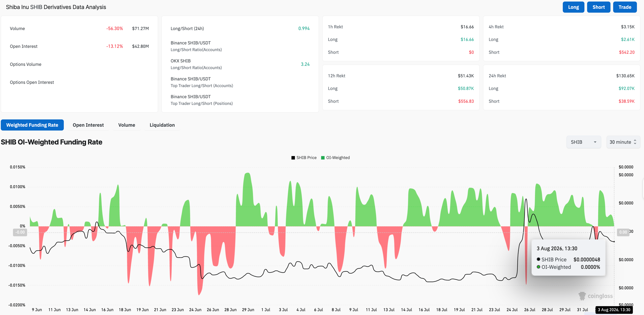Click the OKX SHIB ratio value 3.24

click(x=305, y=64)
